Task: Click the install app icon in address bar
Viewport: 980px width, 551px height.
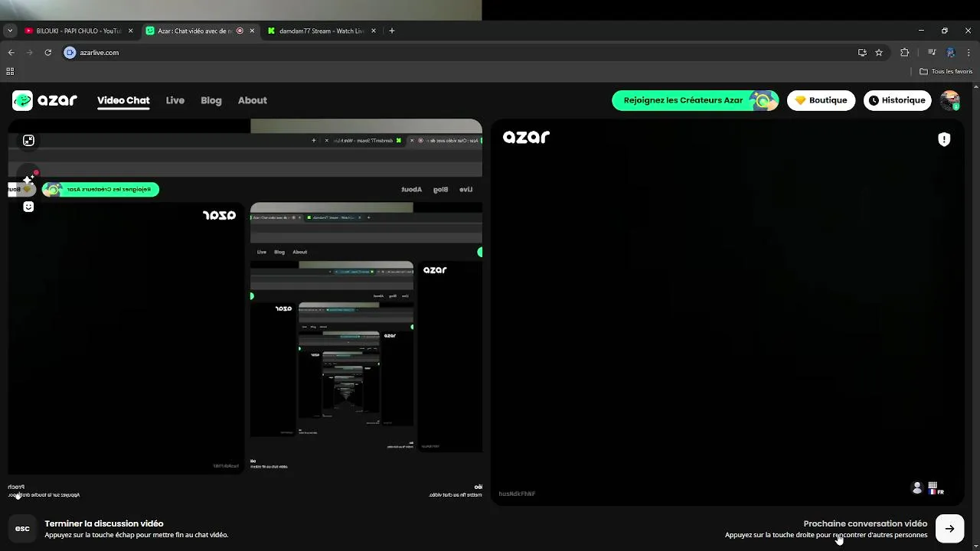Action: point(862,53)
